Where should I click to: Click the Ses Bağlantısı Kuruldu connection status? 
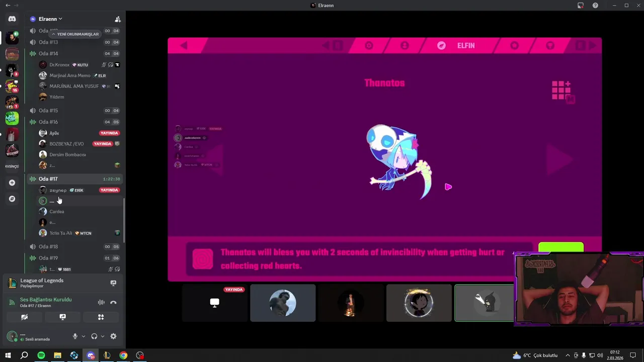(46, 300)
